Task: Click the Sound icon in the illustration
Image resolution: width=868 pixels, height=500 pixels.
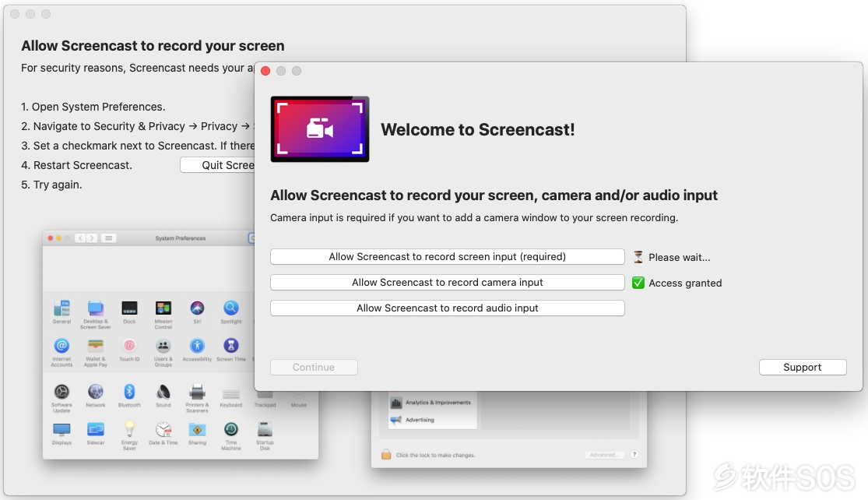Action: tap(163, 392)
